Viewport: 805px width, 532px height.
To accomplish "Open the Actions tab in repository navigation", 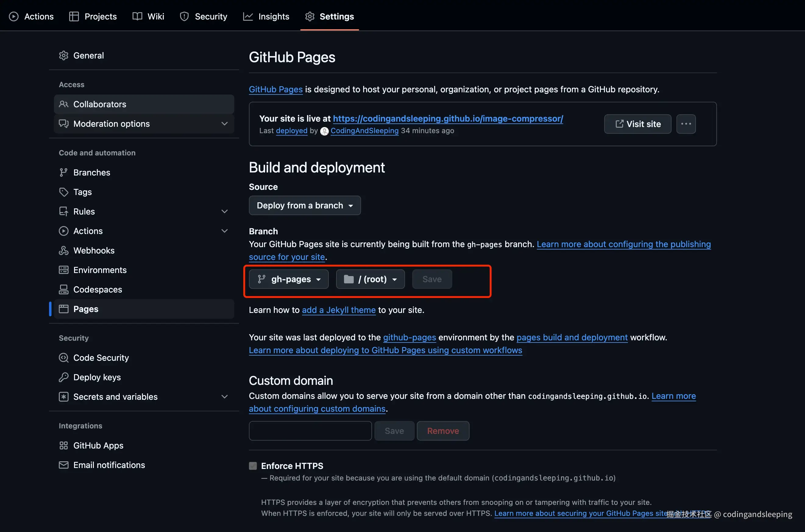I will [31, 16].
